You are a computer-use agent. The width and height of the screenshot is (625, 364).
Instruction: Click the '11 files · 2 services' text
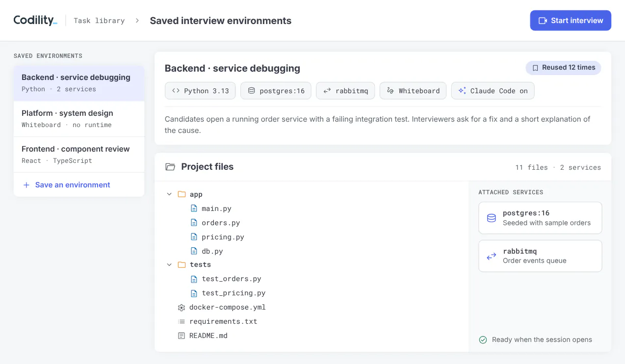click(x=558, y=167)
